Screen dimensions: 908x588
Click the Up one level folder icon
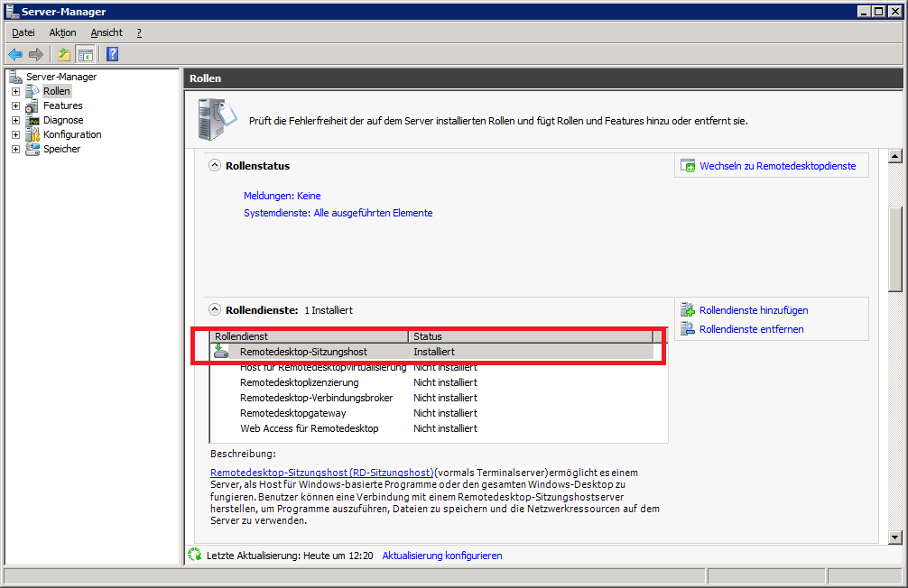[64, 54]
